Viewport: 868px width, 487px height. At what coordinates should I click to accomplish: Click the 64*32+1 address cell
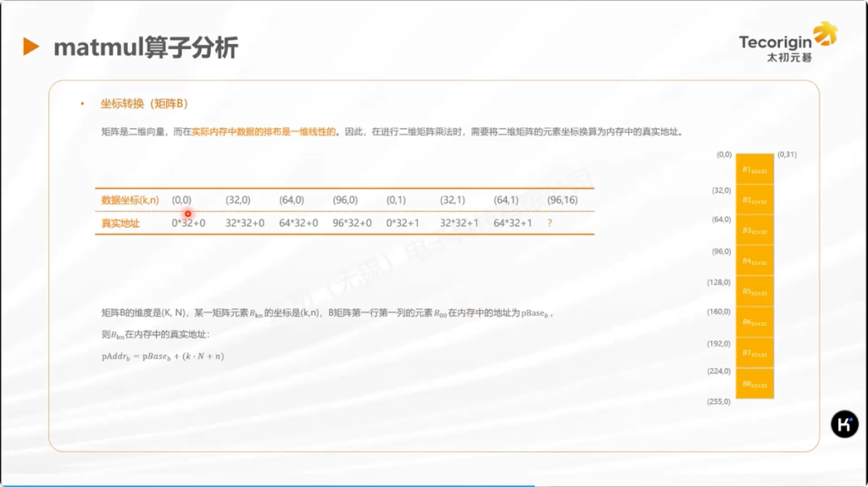(x=512, y=224)
